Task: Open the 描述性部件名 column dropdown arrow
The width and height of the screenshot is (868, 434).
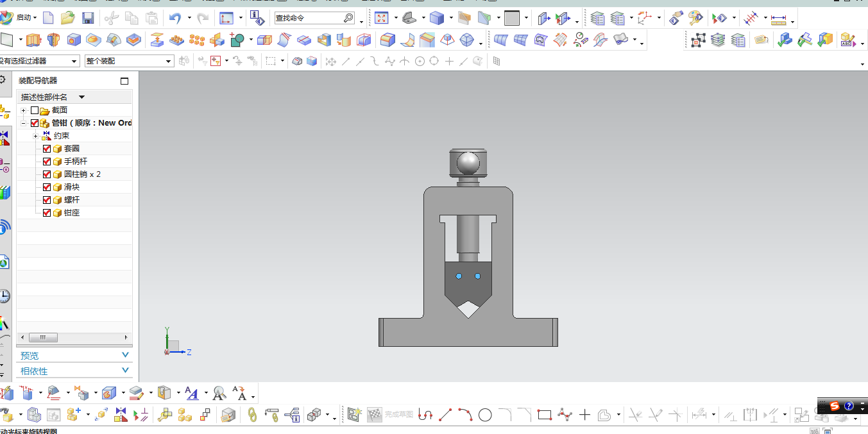Action: [81, 97]
